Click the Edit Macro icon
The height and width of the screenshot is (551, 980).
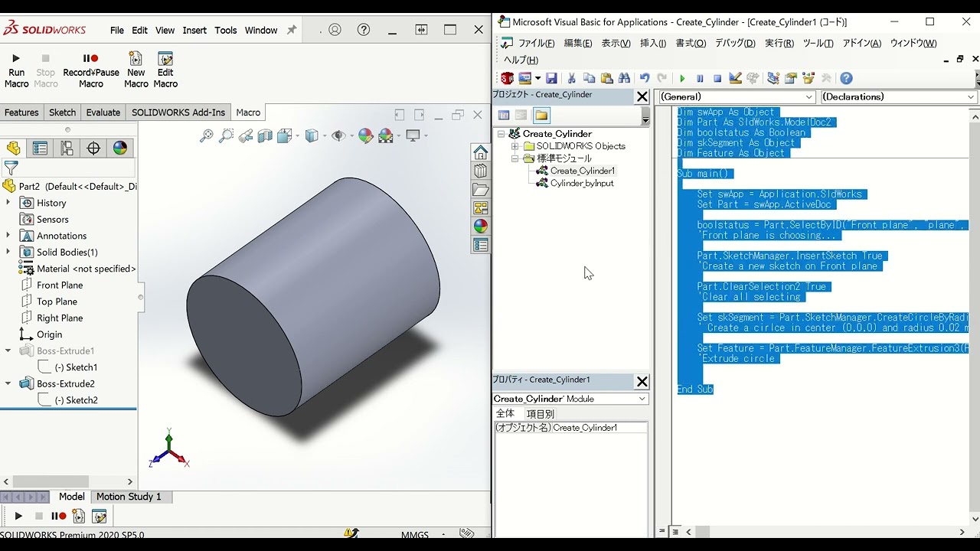click(165, 70)
